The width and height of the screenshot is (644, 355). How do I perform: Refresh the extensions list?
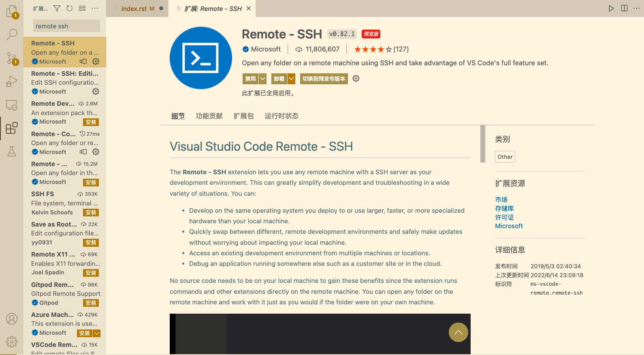pos(69,8)
